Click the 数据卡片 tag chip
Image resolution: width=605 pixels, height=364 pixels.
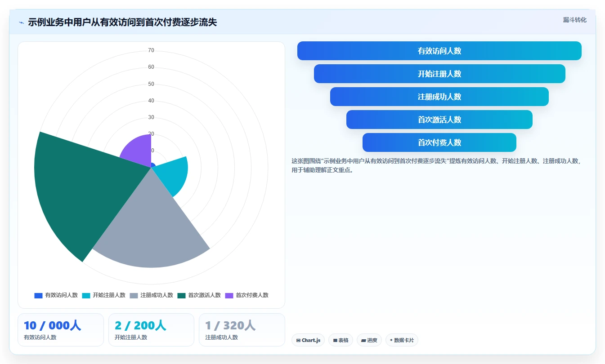point(402,340)
